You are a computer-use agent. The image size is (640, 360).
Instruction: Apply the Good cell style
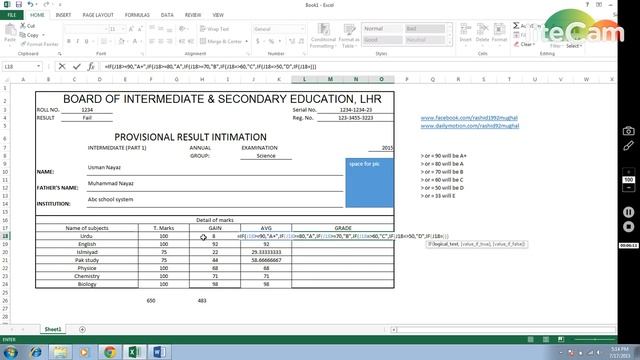coord(382,40)
